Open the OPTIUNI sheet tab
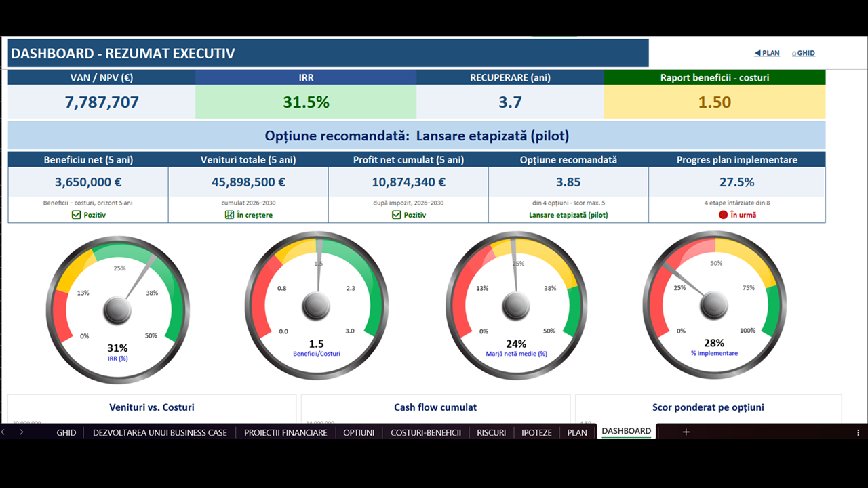The width and height of the screenshot is (868, 488). [359, 432]
